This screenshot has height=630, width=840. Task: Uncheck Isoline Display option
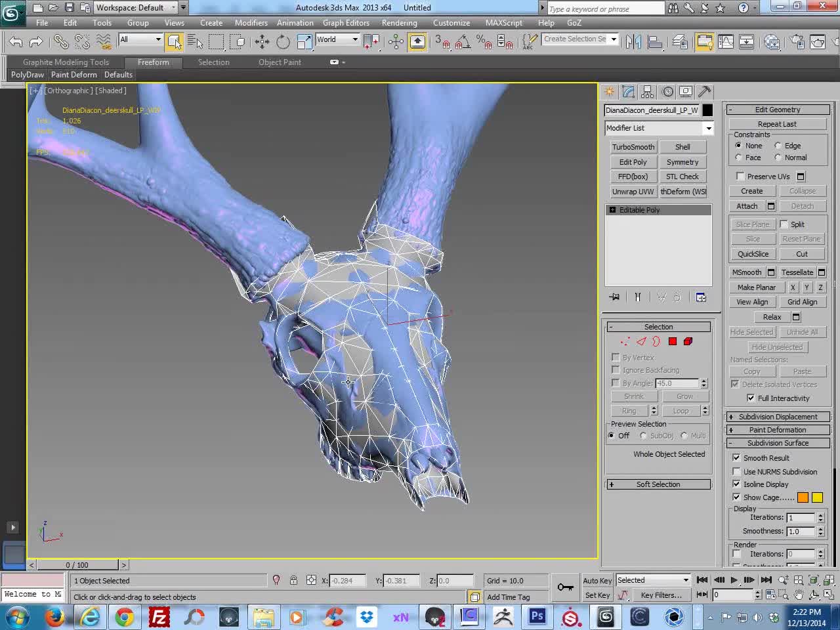click(x=736, y=484)
